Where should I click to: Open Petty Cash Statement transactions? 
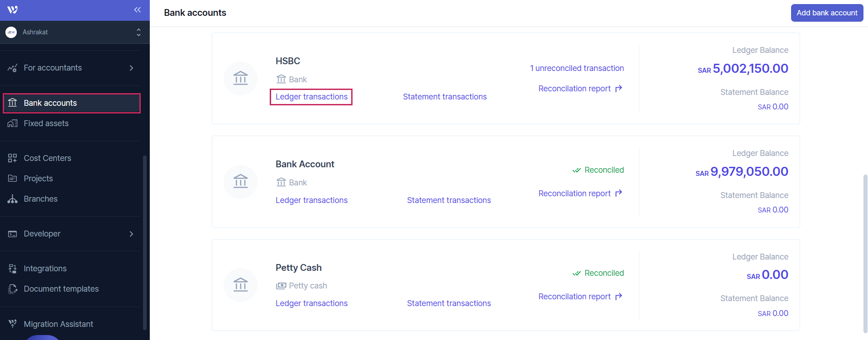pyautogui.click(x=448, y=303)
